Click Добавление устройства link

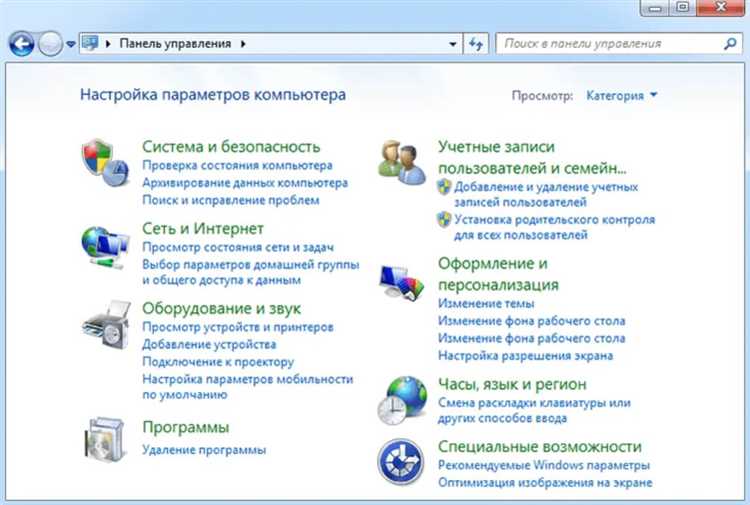[x=209, y=344]
